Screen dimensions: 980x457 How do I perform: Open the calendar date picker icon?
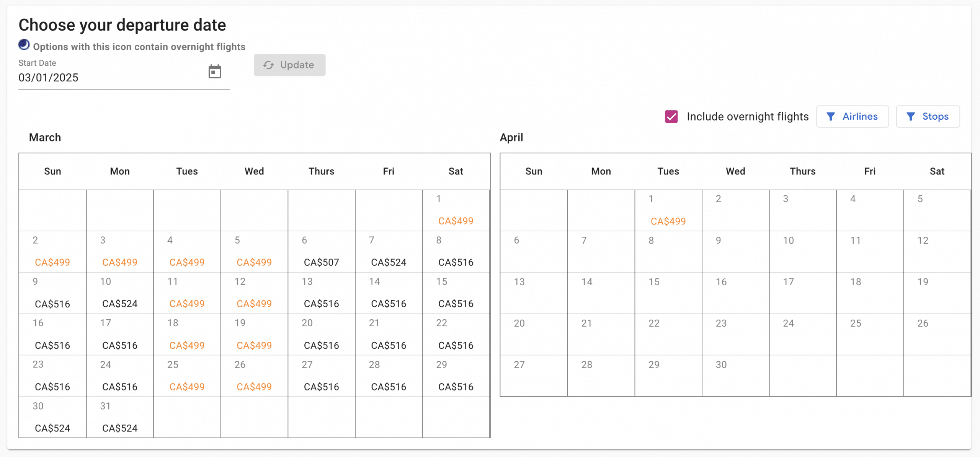(215, 72)
